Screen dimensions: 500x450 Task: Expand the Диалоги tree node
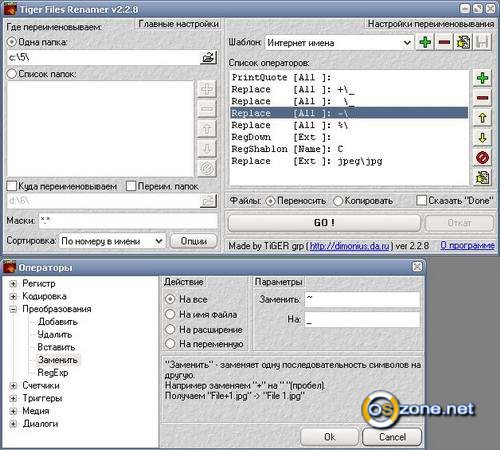click(x=13, y=424)
